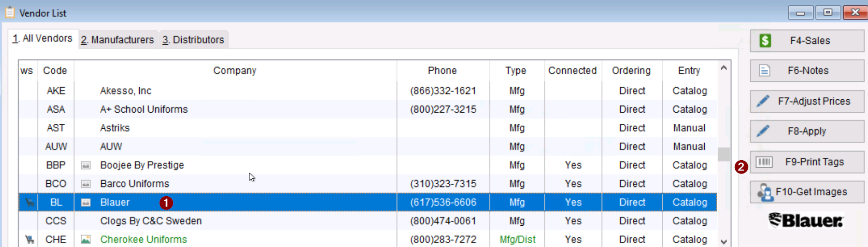The width and height of the screenshot is (868, 247).
Task: Click the image icon beside Barco Uniforms
Action: tap(86, 184)
